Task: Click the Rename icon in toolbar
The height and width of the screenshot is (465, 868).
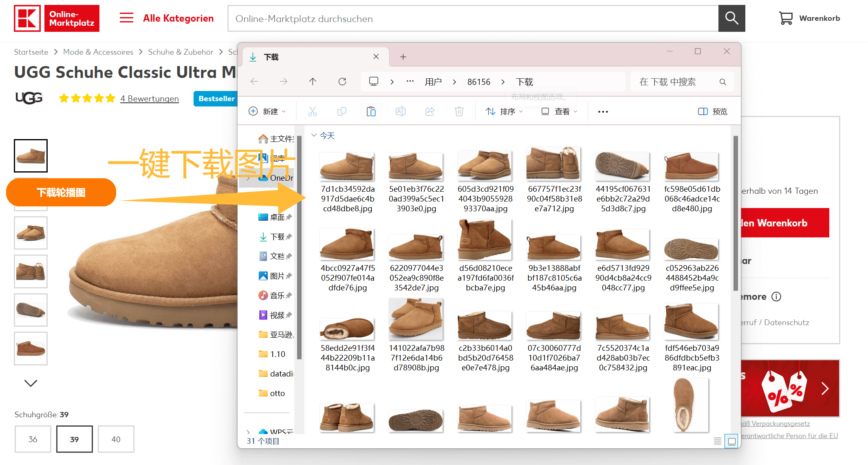Action: tap(401, 111)
